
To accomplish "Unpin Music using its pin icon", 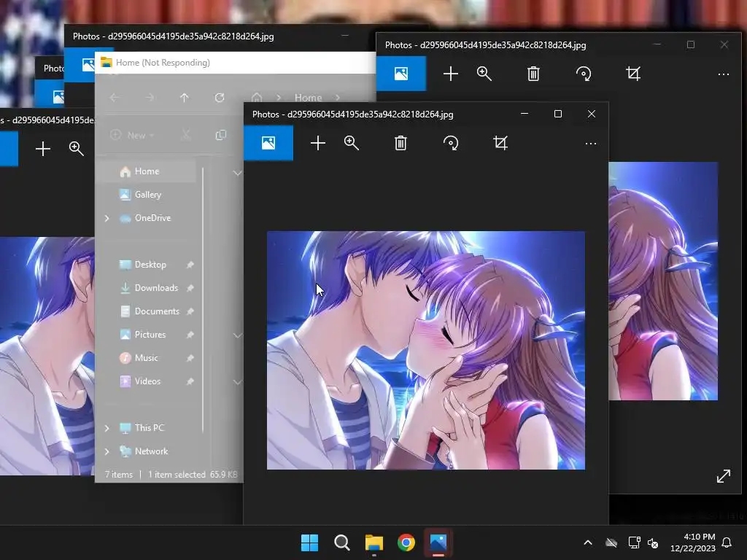I will 190,358.
